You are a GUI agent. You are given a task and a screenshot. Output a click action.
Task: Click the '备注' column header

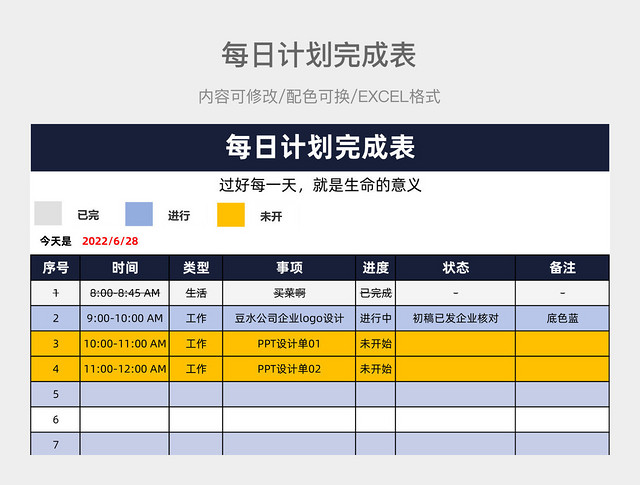coord(562,268)
